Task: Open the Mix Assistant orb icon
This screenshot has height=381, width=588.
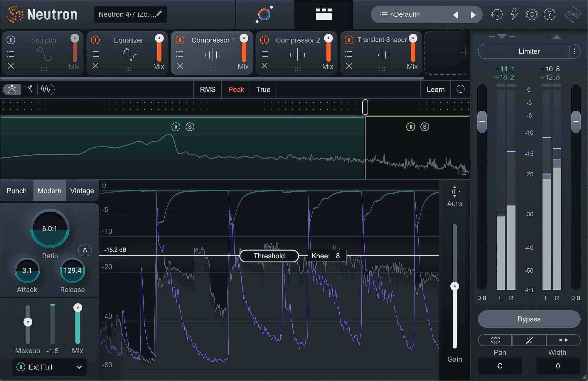Action: 264,14
